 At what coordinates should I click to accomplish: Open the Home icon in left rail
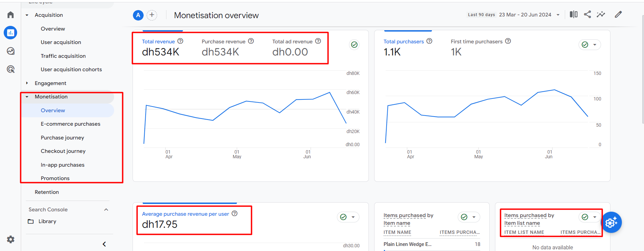tap(10, 15)
